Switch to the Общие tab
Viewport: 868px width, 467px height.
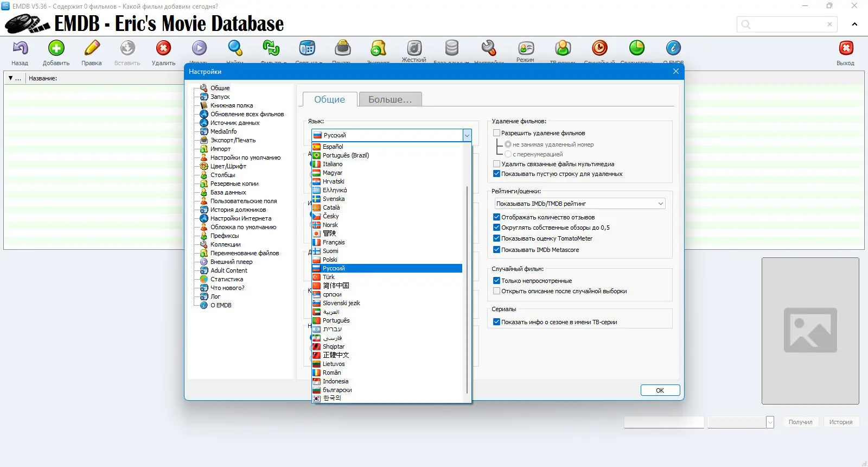click(x=330, y=99)
